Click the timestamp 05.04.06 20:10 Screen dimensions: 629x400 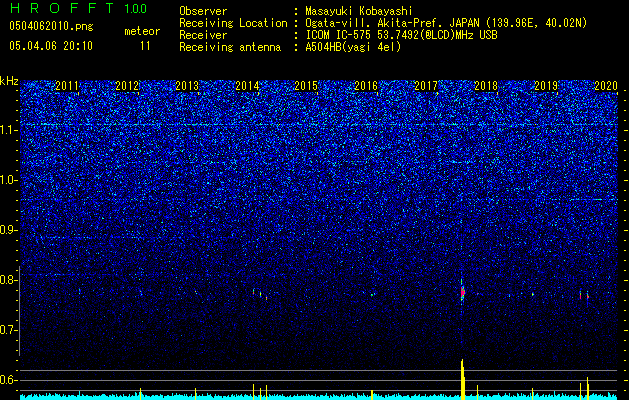pyautogui.click(x=51, y=46)
